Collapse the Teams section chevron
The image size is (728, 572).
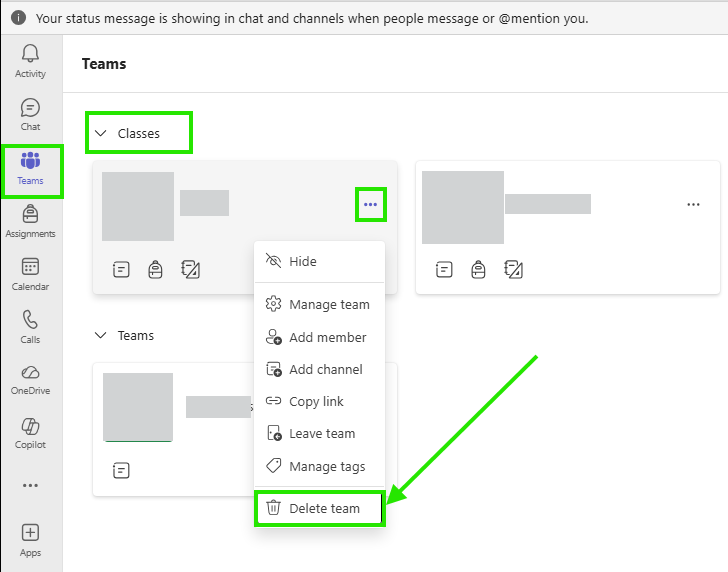101,335
